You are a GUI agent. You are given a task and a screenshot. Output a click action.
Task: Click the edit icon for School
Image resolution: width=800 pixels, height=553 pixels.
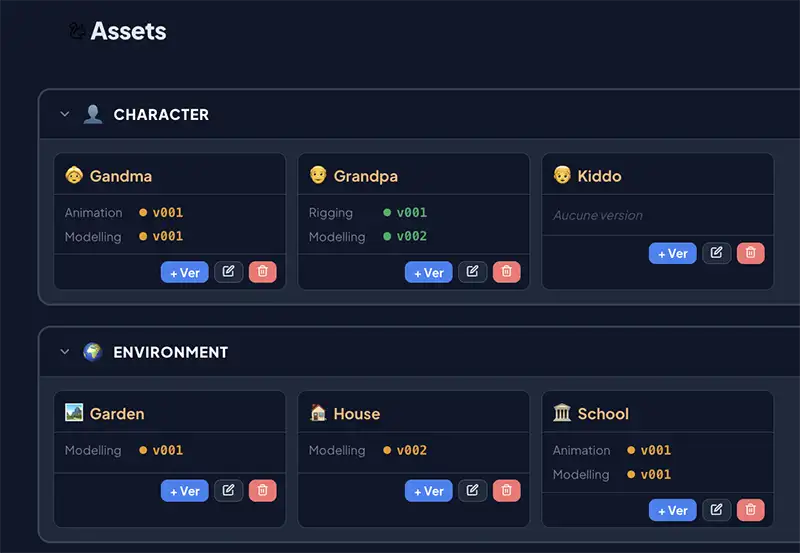pyautogui.click(x=717, y=510)
